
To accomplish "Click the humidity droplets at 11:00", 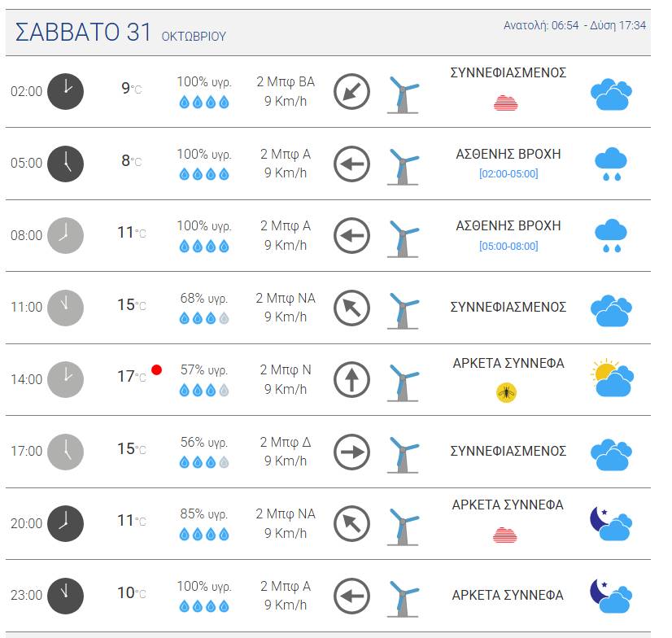I will 204,318.
